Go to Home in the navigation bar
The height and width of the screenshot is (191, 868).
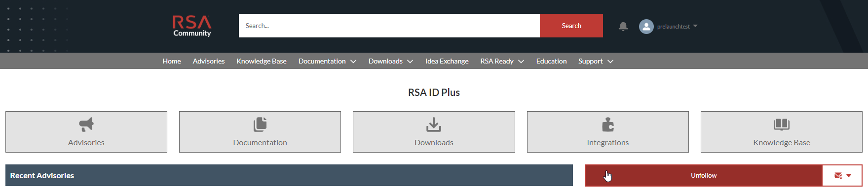point(172,61)
